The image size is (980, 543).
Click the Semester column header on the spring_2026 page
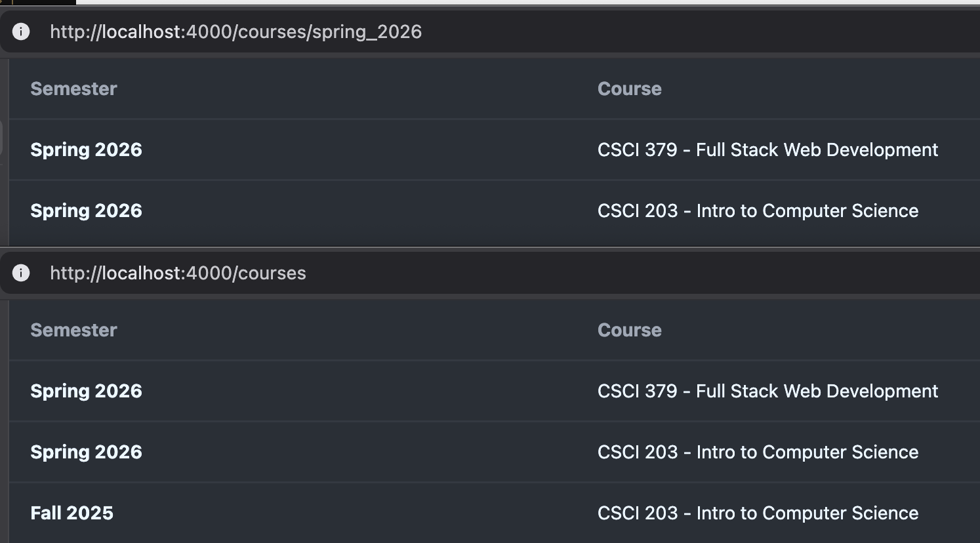click(x=73, y=89)
